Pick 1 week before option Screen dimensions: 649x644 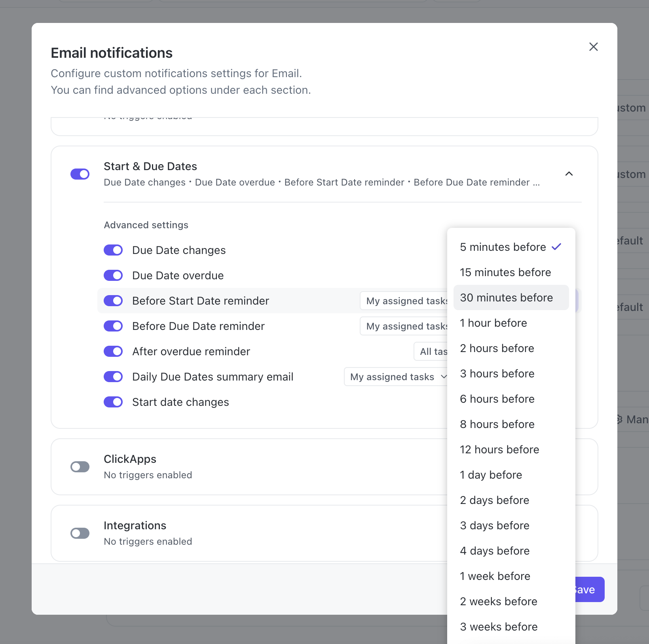click(511, 576)
